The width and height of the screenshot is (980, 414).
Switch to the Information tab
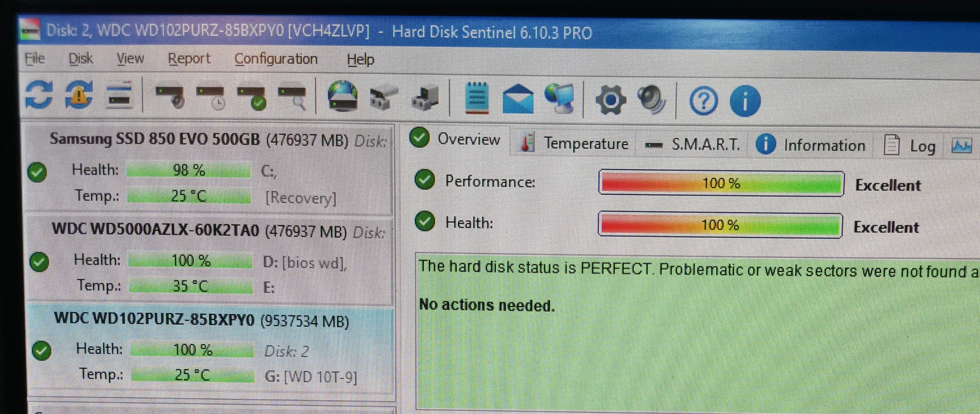point(811,146)
